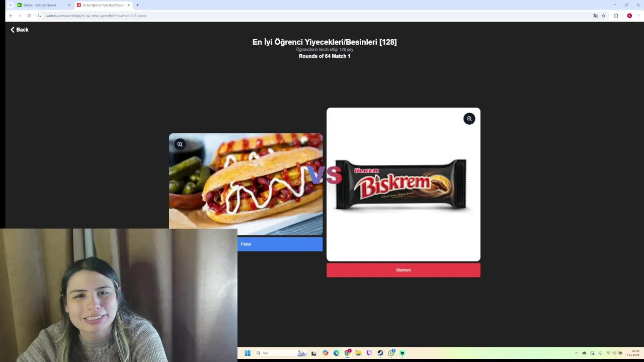The height and width of the screenshot is (362, 644).
Task: Open Google Chrome from the taskbar
Action: [x=348, y=353]
